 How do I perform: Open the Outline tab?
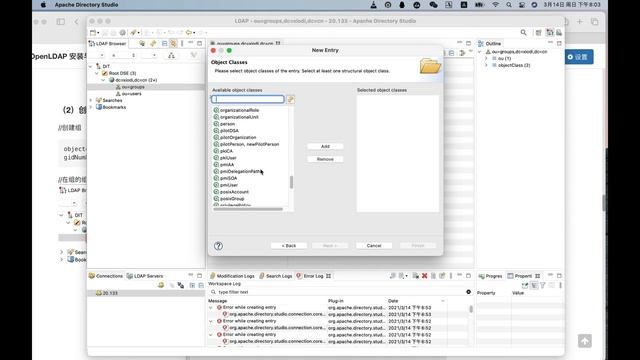tap(489, 44)
